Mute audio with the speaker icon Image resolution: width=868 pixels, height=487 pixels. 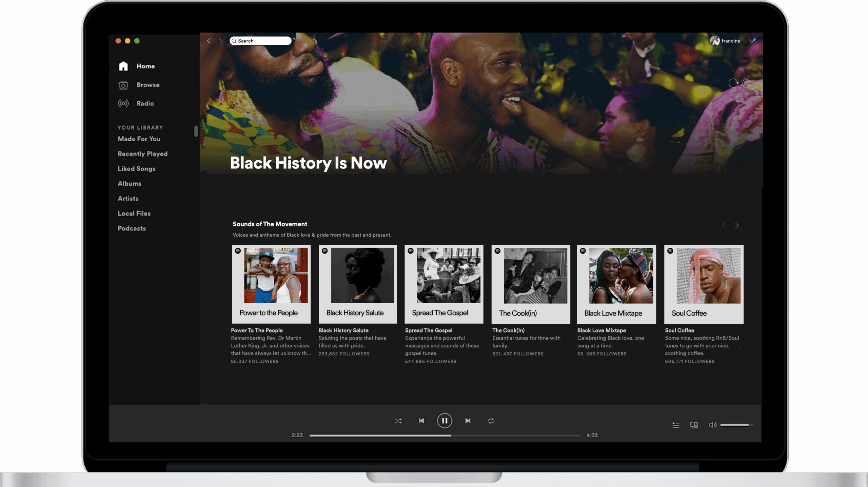click(712, 425)
